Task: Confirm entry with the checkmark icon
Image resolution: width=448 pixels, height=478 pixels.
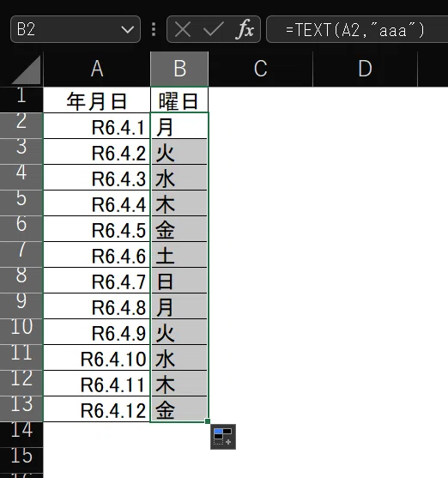Action: (x=213, y=29)
